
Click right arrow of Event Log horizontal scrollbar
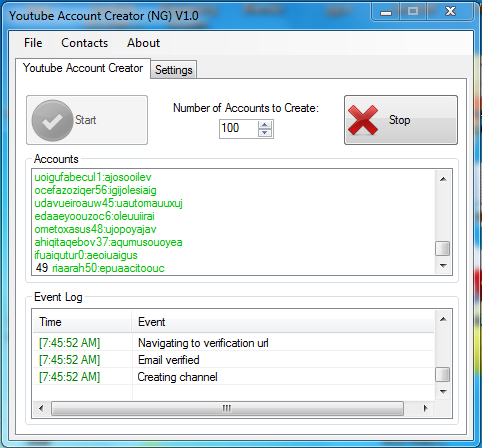tap(425, 408)
